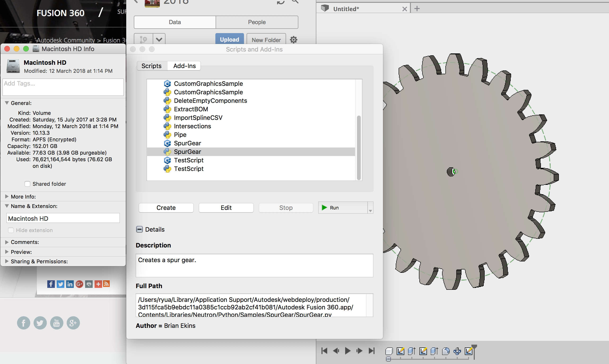609x364 pixels.
Task: Select the Python SpurGear script icon
Action: [168, 152]
